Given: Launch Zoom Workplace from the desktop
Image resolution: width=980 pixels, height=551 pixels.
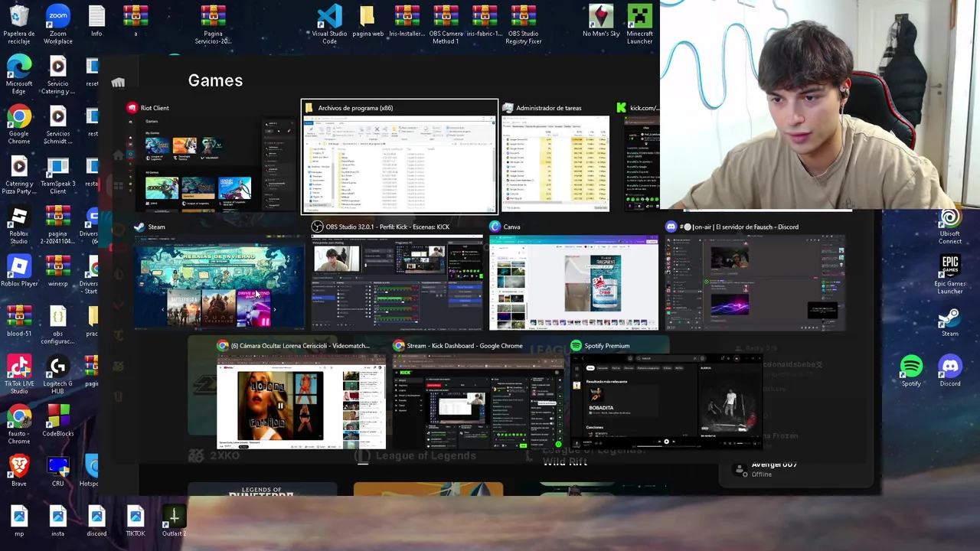Looking at the screenshot, I should (x=57, y=23).
